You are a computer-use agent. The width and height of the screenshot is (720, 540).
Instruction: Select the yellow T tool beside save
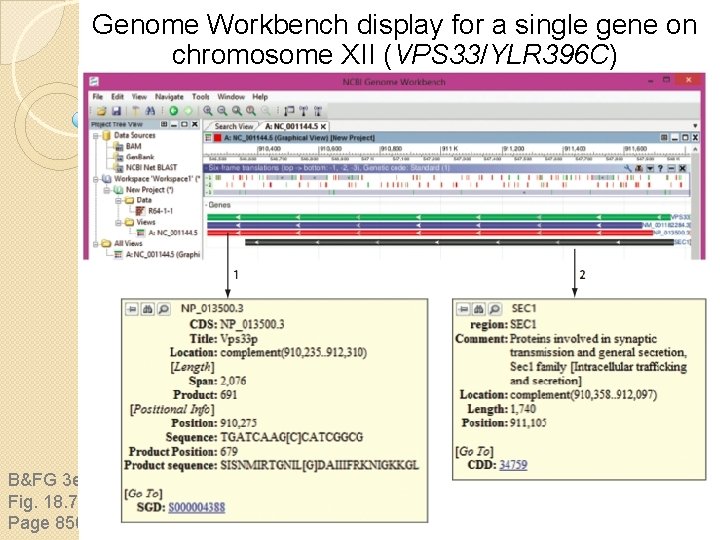(136, 111)
